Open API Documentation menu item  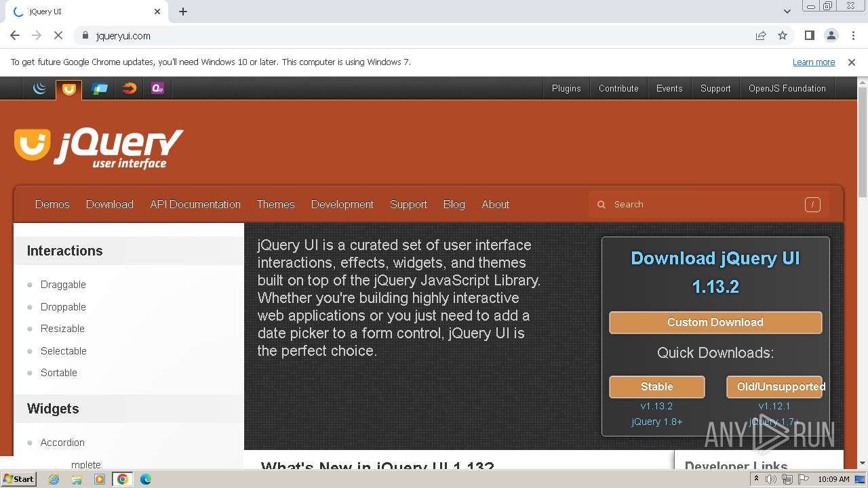[x=195, y=204]
